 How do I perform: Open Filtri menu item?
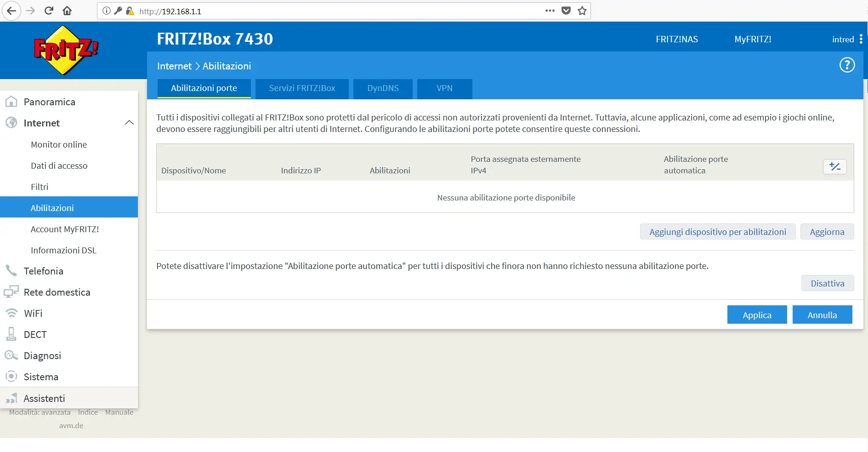[x=40, y=187]
